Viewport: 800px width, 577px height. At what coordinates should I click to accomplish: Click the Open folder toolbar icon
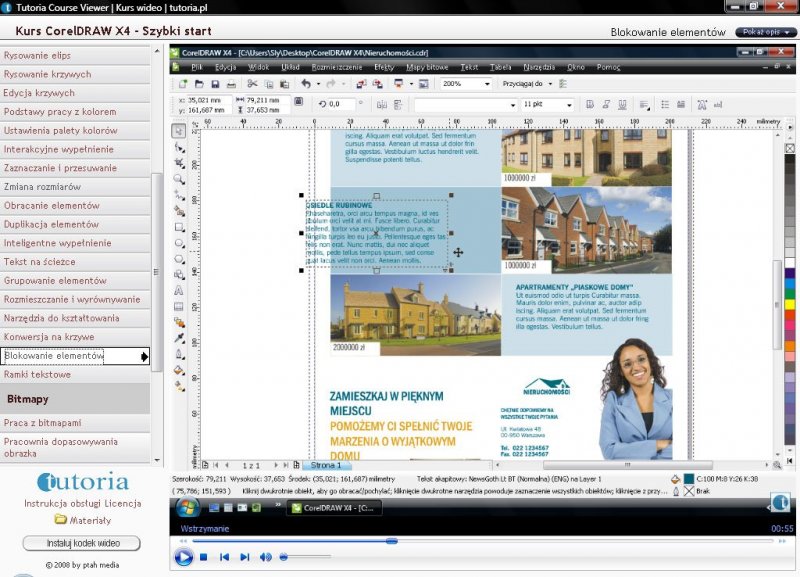point(199,84)
